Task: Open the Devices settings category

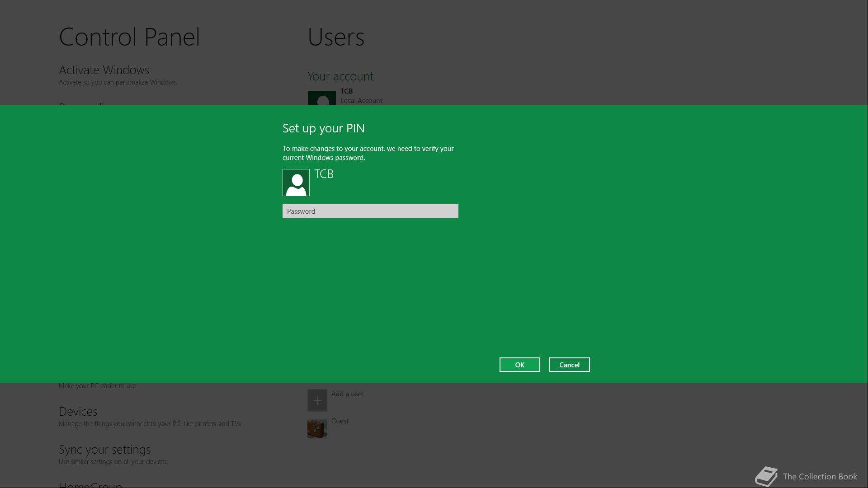Action: click(x=78, y=412)
